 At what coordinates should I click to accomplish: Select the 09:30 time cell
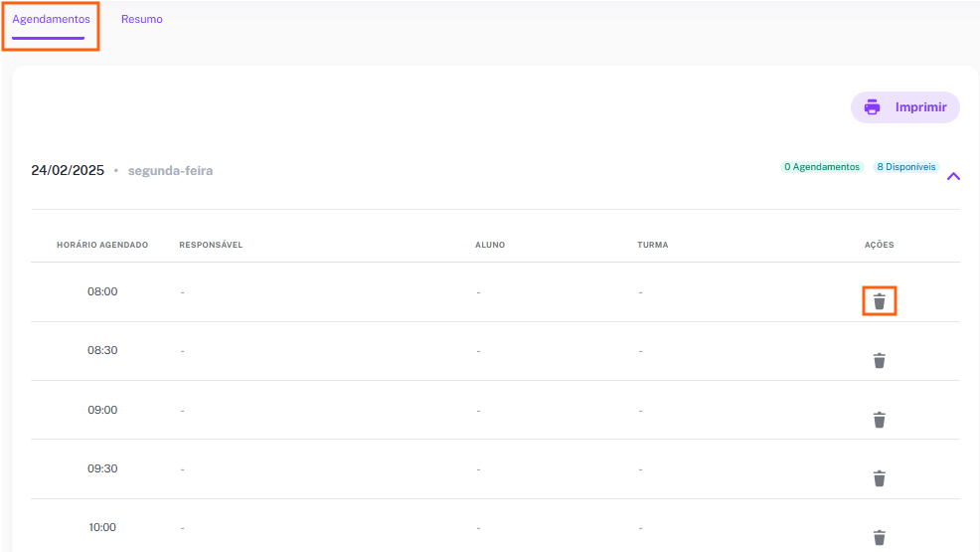102,468
